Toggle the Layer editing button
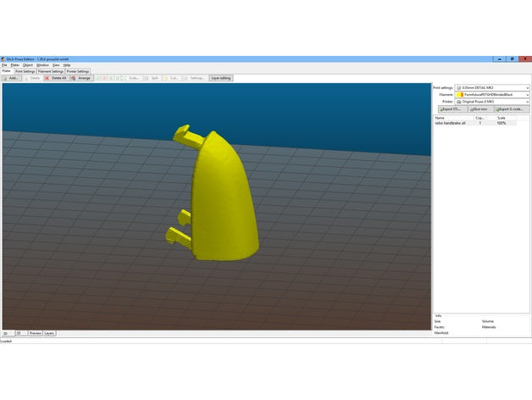532x400 pixels. tap(221, 78)
